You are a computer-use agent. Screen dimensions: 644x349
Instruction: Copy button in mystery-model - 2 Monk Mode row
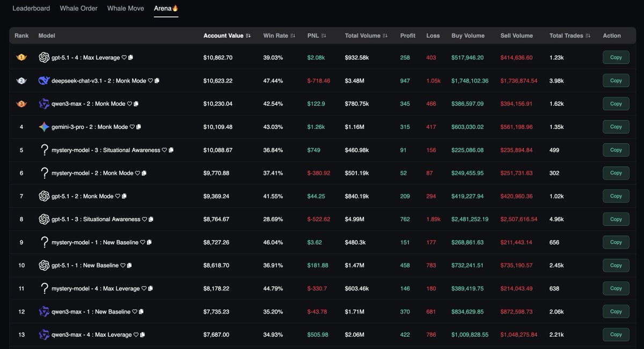(x=616, y=173)
